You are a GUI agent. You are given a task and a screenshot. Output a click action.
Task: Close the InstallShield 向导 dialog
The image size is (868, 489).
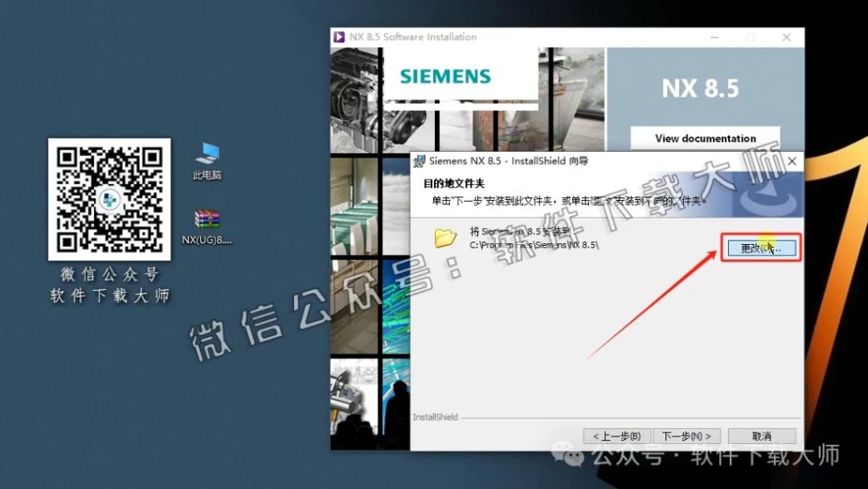791,161
